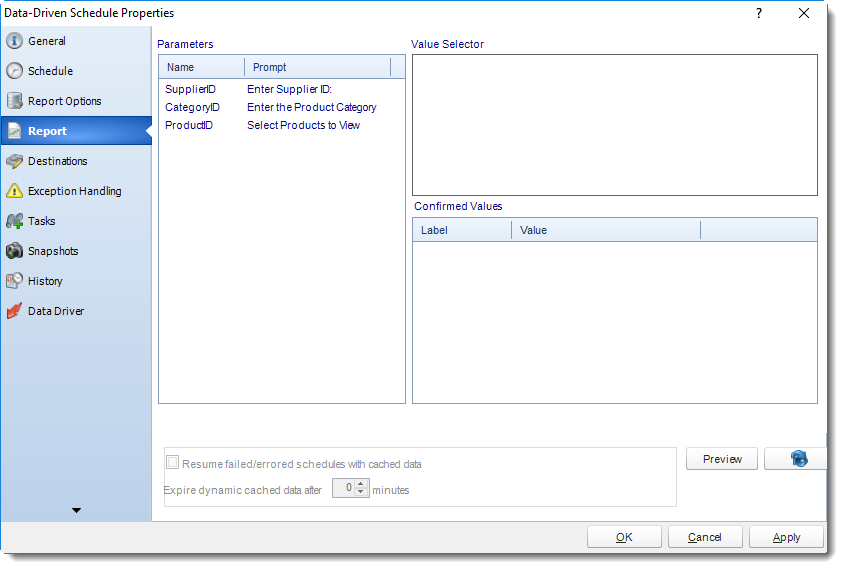Open the Data Driver section

coord(76,311)
